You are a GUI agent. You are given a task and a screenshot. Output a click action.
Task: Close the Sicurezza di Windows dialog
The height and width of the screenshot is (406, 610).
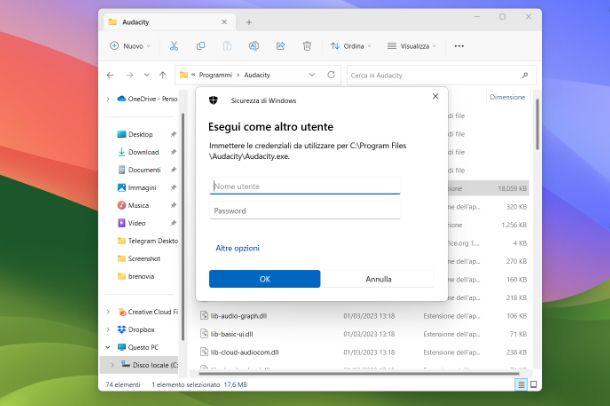(x=435, y=96)
